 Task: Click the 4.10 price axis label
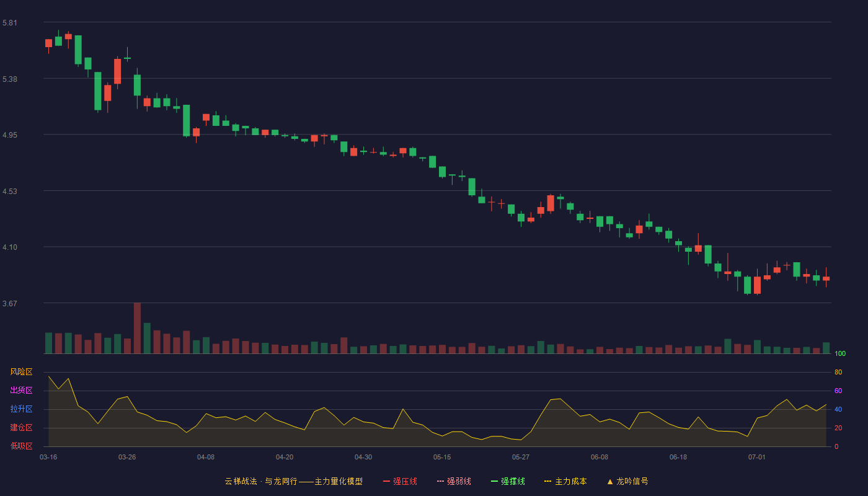pyautogui.click(x=10, y=247)
